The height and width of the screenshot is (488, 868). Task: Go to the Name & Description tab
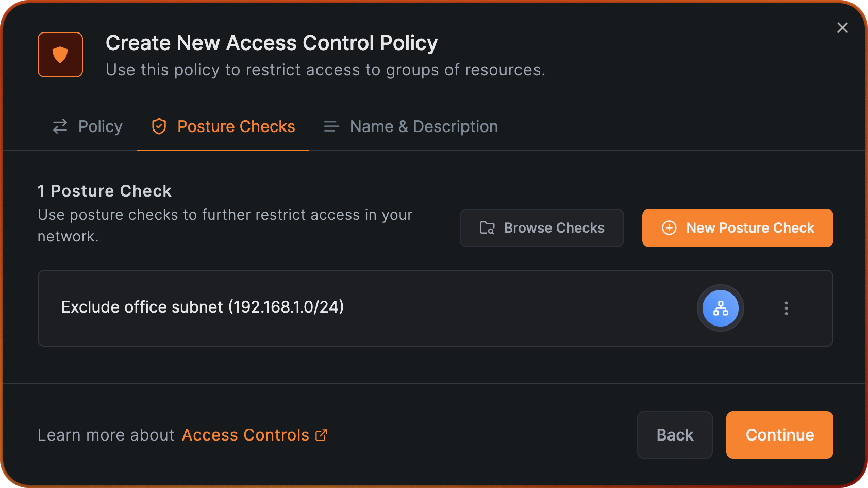[424, 126]
